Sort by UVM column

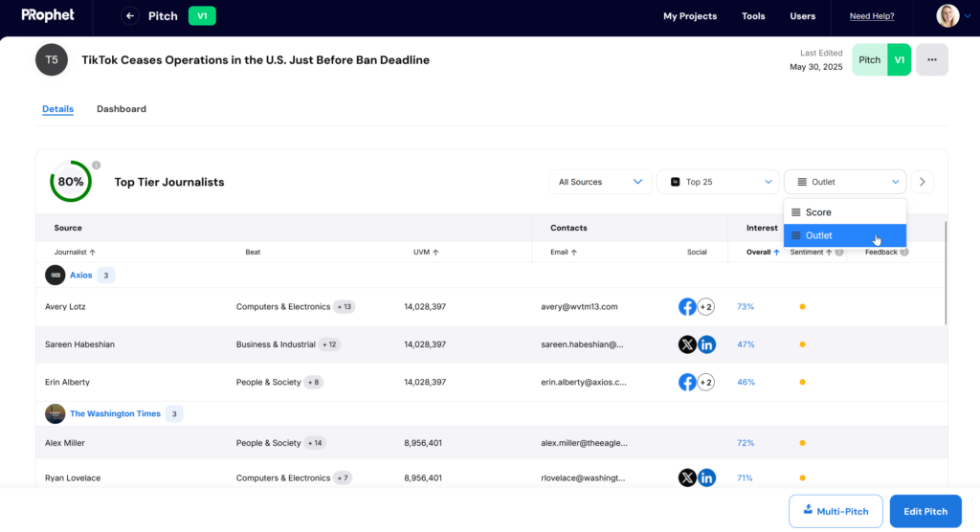tap(426, 252)
